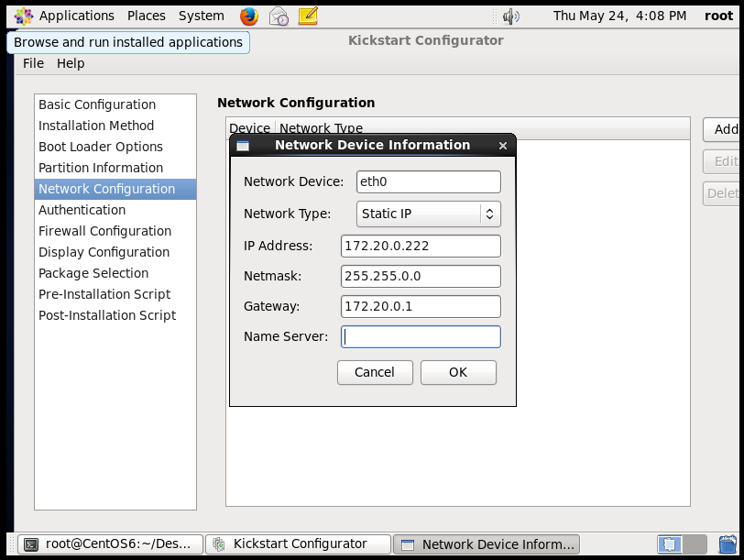This screenshot has width=744, height=560.
Task: Focus the Network Device input field
Action: (x=429, y=182)
